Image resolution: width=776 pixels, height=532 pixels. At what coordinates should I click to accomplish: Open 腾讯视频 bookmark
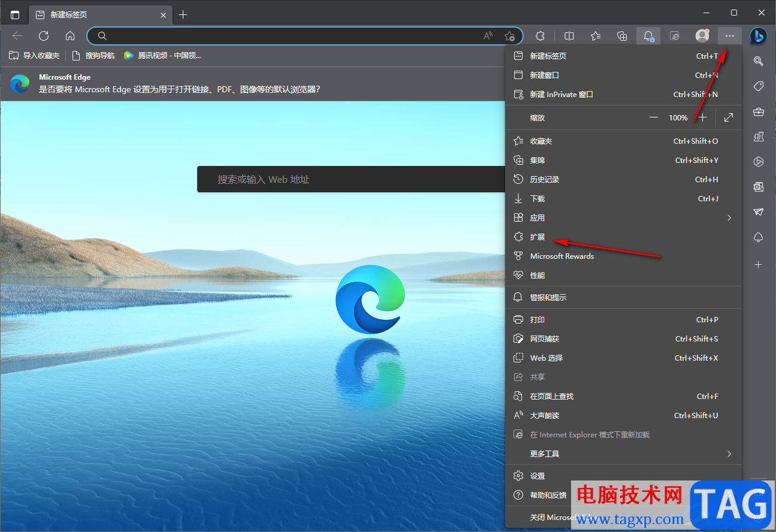click(162, 55)
